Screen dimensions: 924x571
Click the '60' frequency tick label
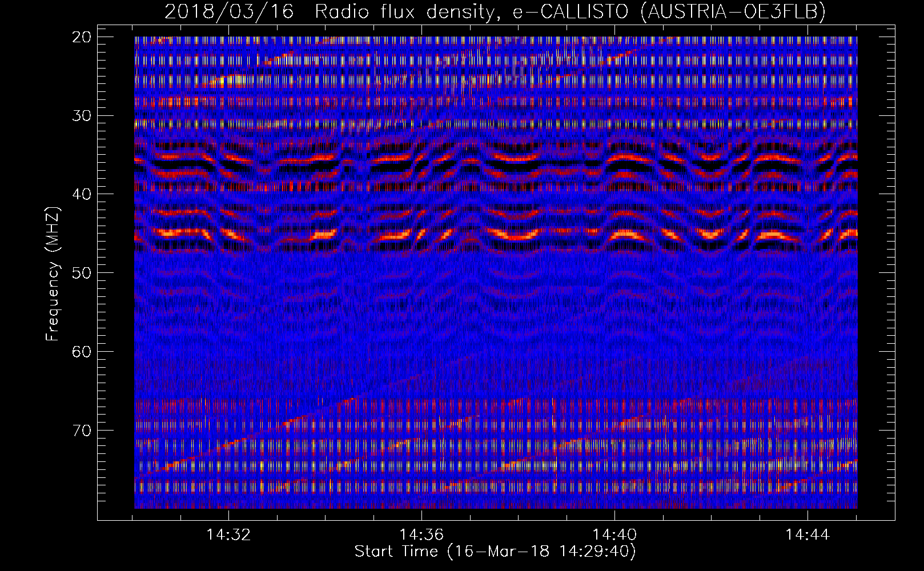coord(82,351)
